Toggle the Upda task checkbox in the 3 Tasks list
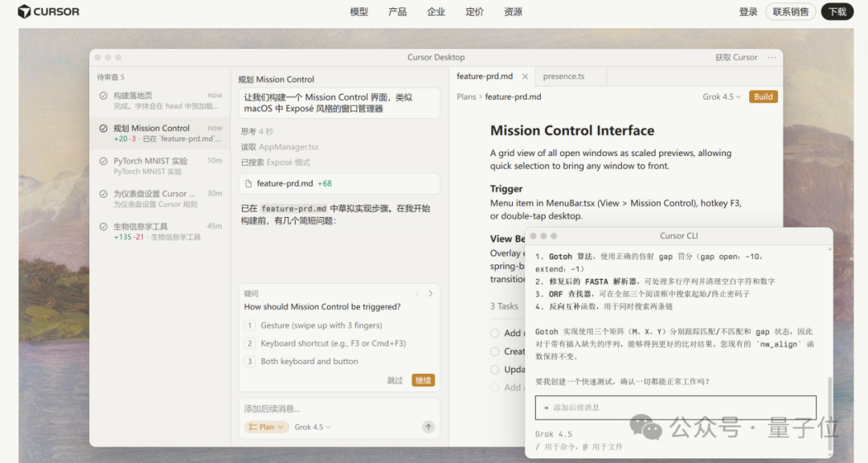 [494, 370]
